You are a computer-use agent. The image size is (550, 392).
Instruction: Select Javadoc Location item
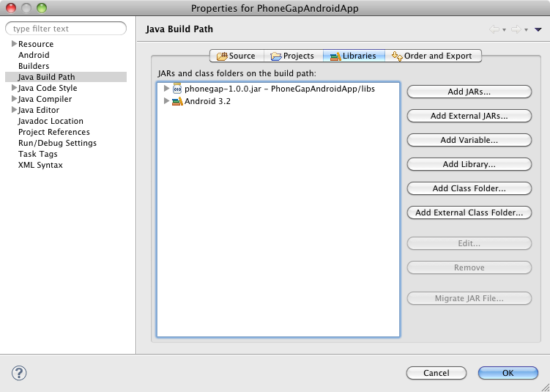51,121
